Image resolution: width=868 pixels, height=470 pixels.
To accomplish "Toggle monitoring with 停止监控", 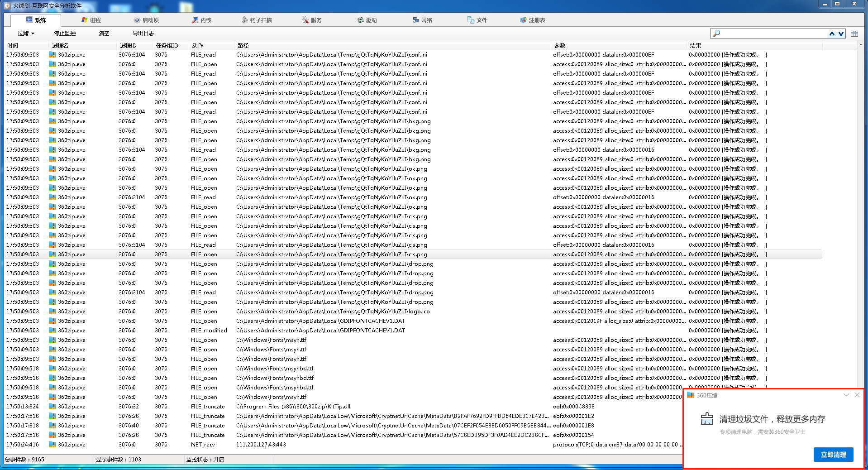I will click(x=65, y=34).
